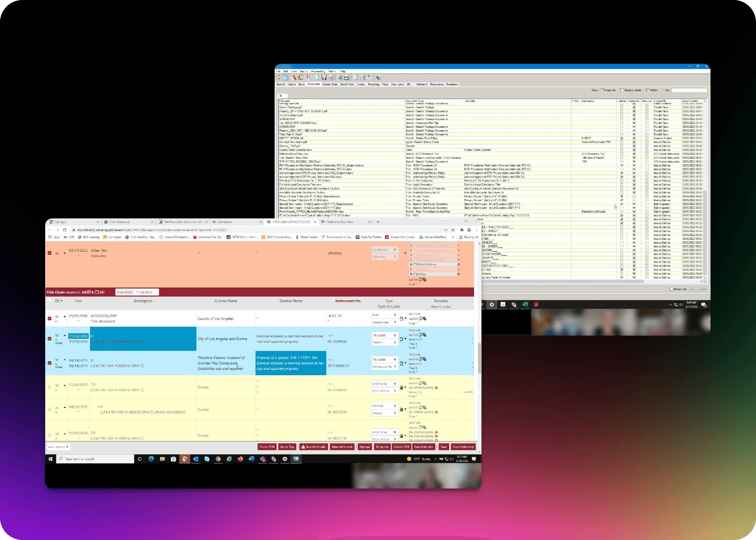Click the home icon in toolbar
This screenshot has height=540, width=756.
pyautogui.click(x=278, y=78)
